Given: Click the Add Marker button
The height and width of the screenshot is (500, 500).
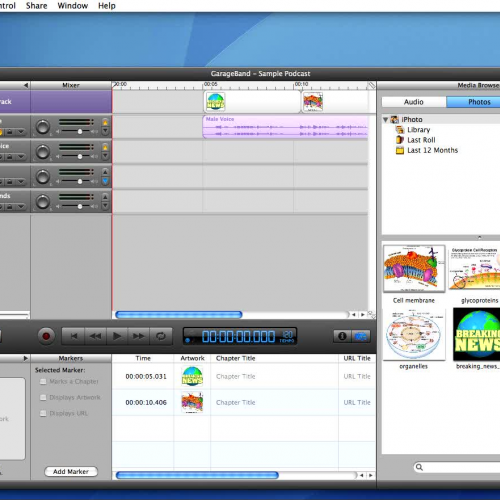Looking at the screenshot, I should 71,471.
